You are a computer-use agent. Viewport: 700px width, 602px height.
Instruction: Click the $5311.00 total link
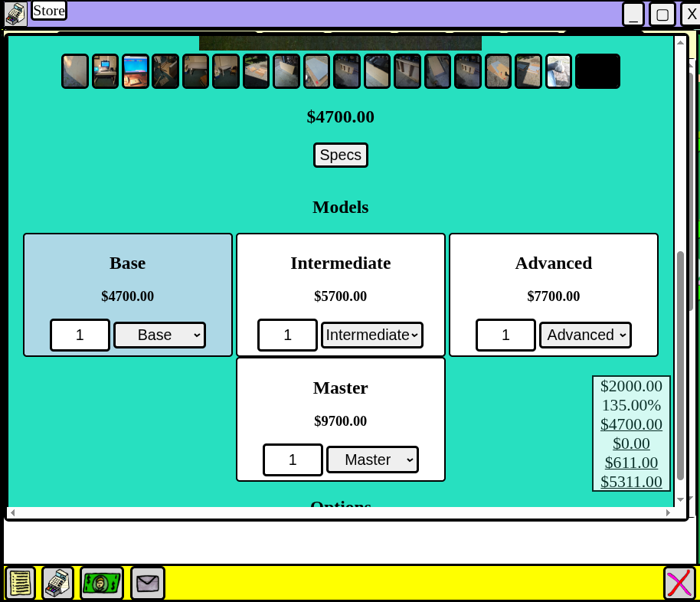coord(631,482)
